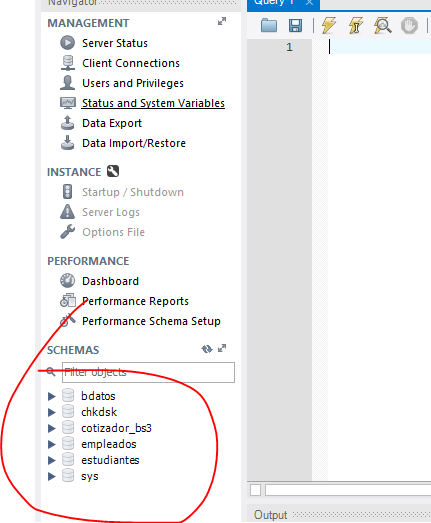
Task: Open Performance Reports
Action: point(135,301)
